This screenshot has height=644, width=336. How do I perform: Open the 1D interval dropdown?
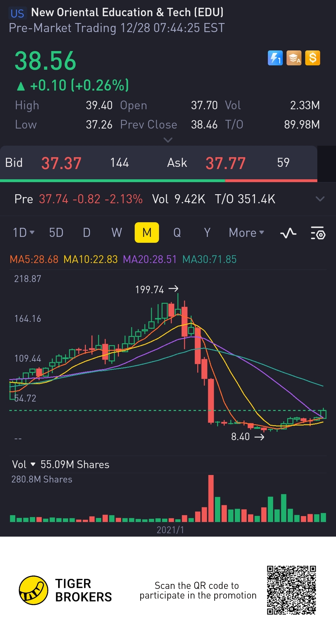coord(24,233)
